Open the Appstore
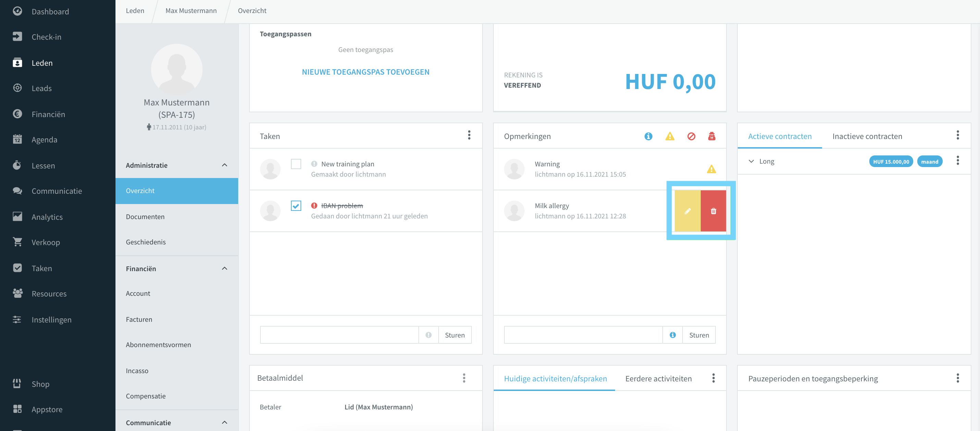Screen dimensions: 980x431 point(47,409)
